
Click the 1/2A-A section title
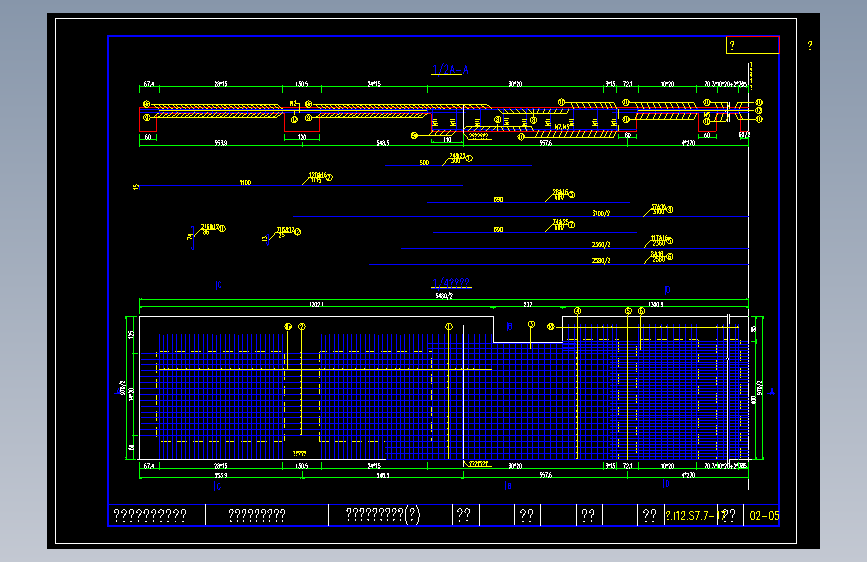450,70
